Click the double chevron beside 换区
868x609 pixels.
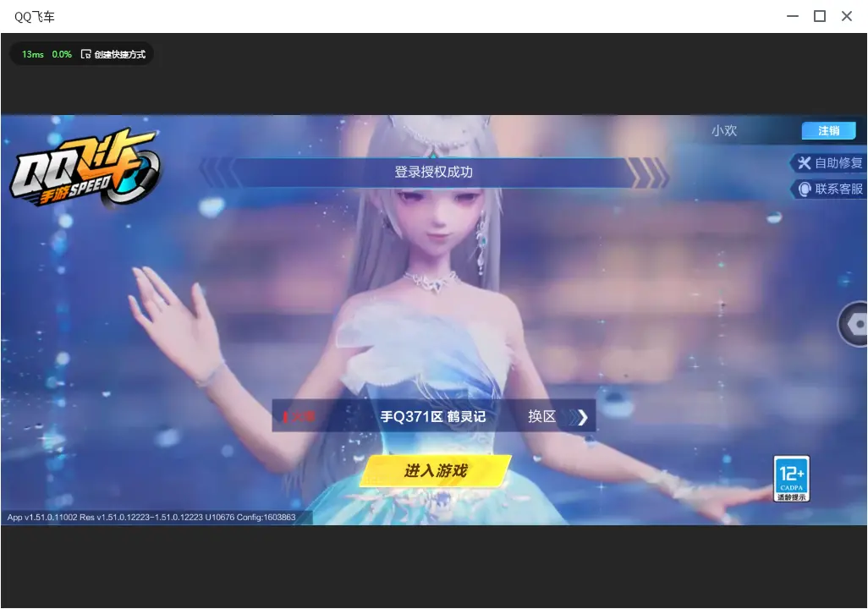click(579, 418)
